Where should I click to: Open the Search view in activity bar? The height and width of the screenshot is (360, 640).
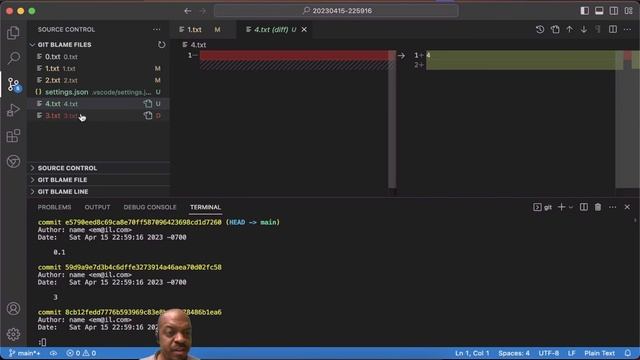click(x=13, y=58)
